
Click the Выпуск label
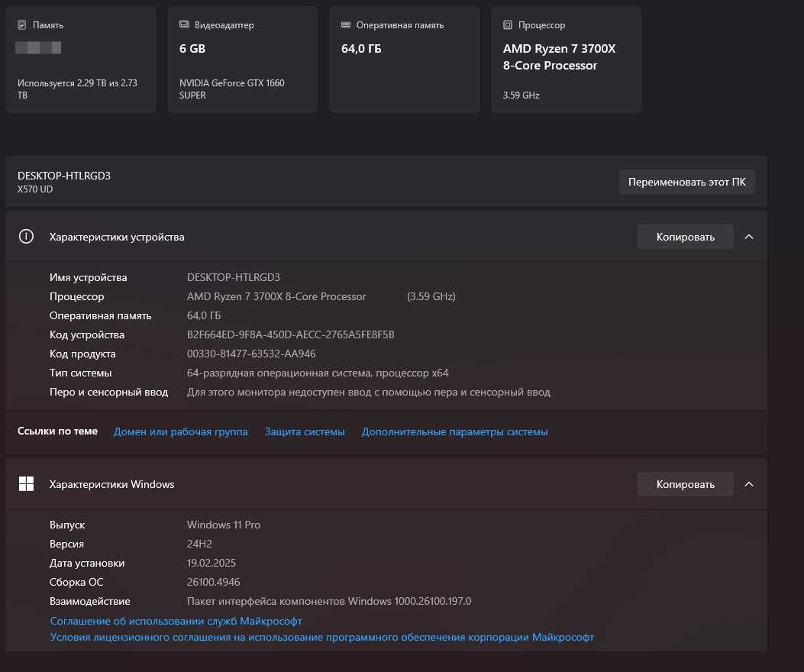67,525
